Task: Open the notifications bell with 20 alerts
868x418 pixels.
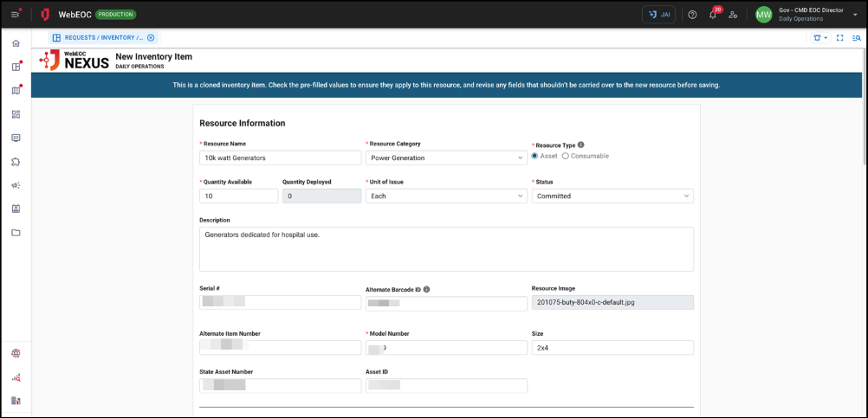Action: (x=713, y=15)
